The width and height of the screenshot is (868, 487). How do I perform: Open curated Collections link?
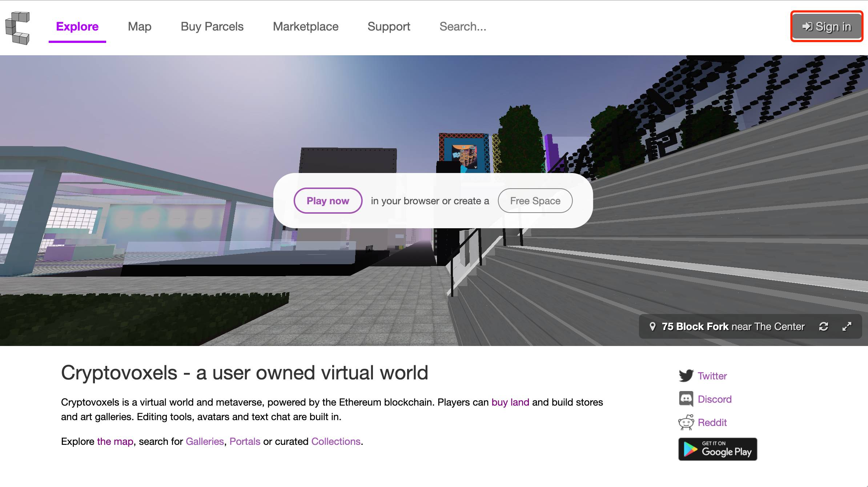point(336,442)
